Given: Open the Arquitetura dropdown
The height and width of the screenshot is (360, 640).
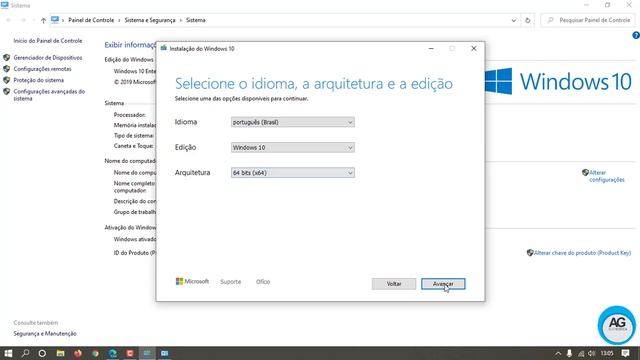Looking at the screenshot, I should click(293, 173).
